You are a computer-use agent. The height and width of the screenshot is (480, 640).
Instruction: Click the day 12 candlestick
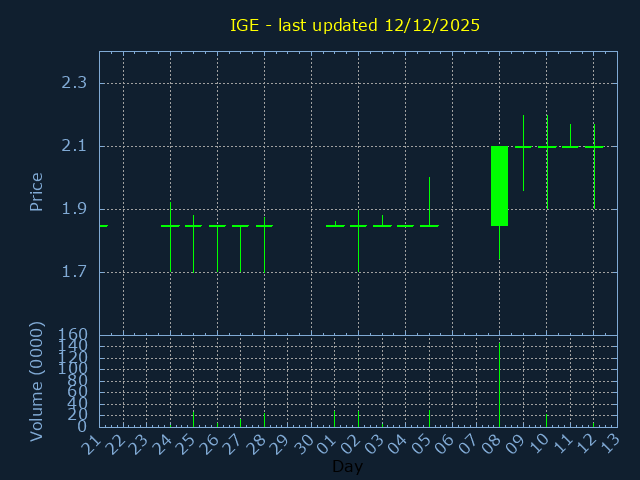click(x=594, y=147)
